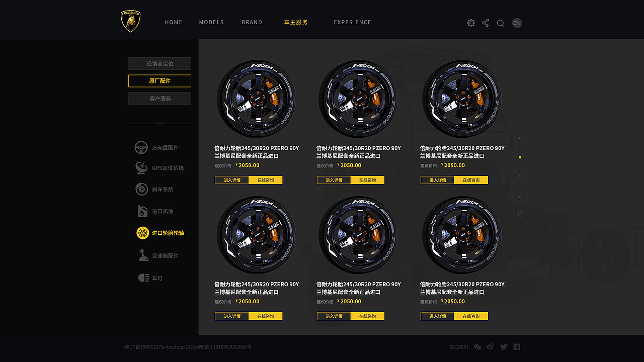Viewport: 644px width, 362px height.
Task: Select the brake disc 刹车系统 icon
Action: [141, 189]
